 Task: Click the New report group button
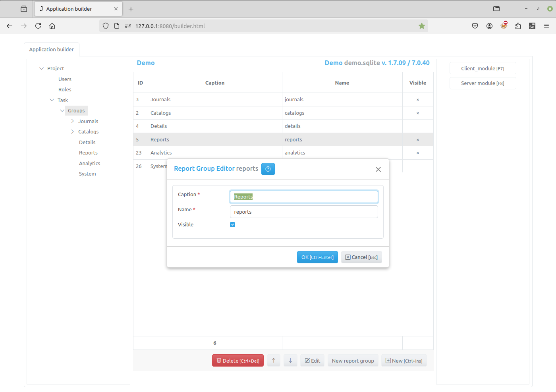tap(353, 360)
